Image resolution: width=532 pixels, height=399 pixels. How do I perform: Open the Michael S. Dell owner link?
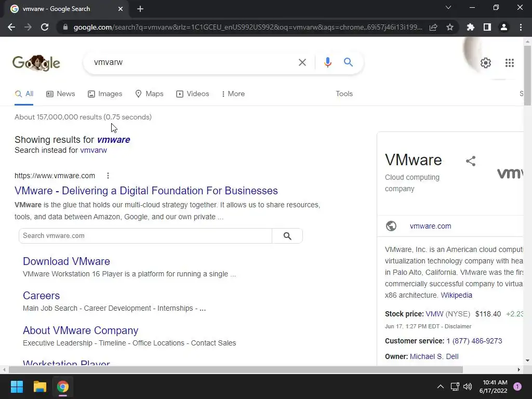[x=434, y=356]
